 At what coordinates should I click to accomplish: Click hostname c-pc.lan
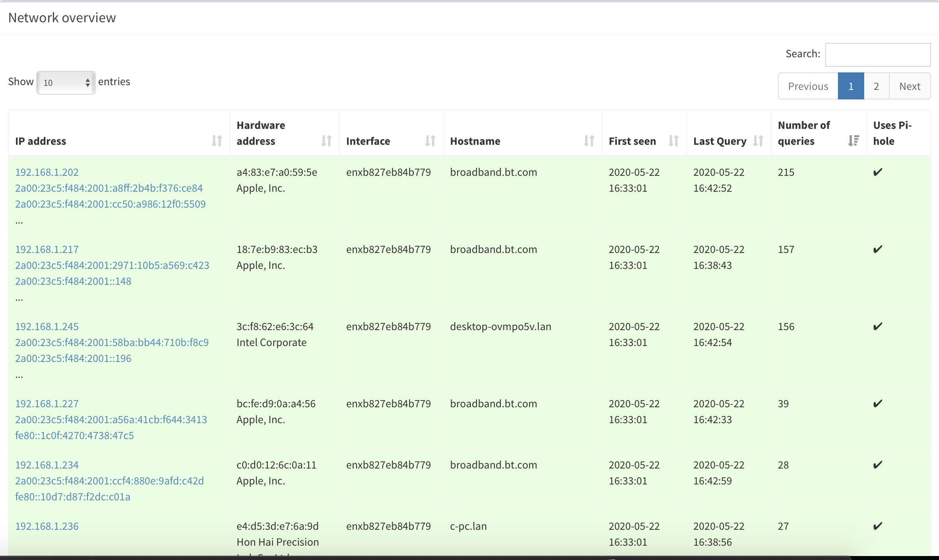pyautogui.click(x=468, y=526)
